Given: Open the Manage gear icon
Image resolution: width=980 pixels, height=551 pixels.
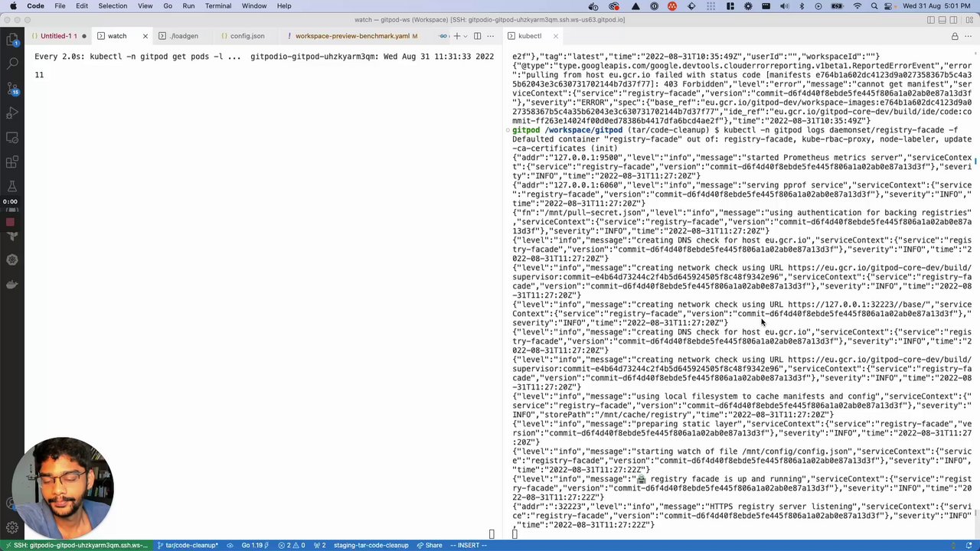Looking at the screenshot, I should tap(11, 527).
